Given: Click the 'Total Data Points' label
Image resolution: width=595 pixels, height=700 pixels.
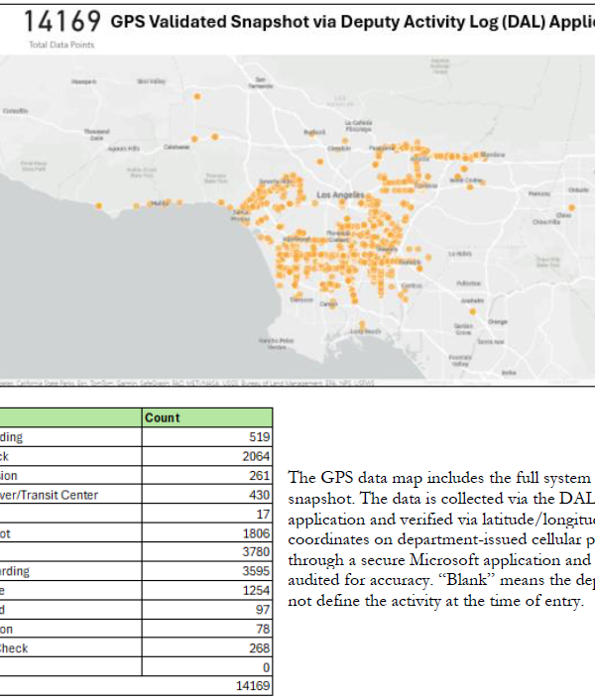Looking at the screenshot, I should click(61, 46).
